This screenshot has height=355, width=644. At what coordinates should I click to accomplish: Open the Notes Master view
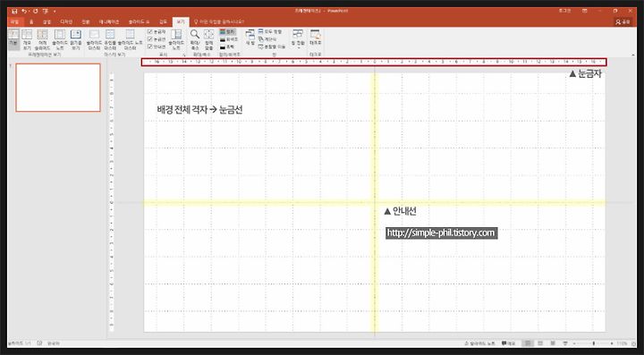coord(131,39)
